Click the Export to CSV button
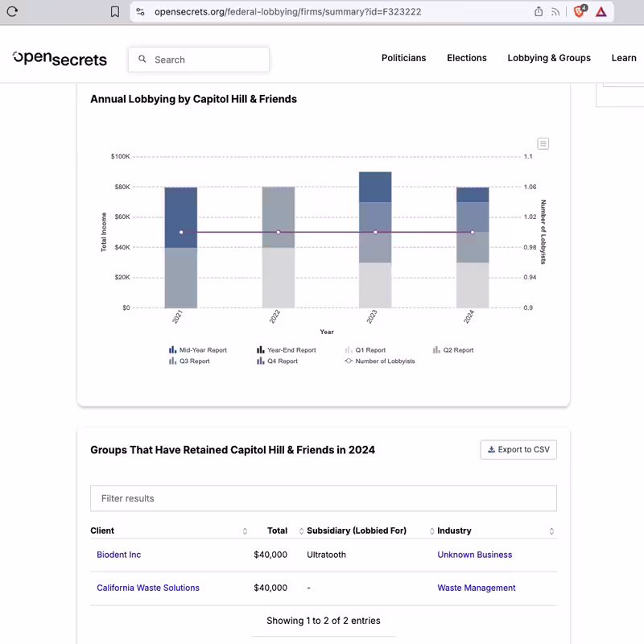Image resolution: width=644 pixels, height=644 pixels. [x=518, y=450]
